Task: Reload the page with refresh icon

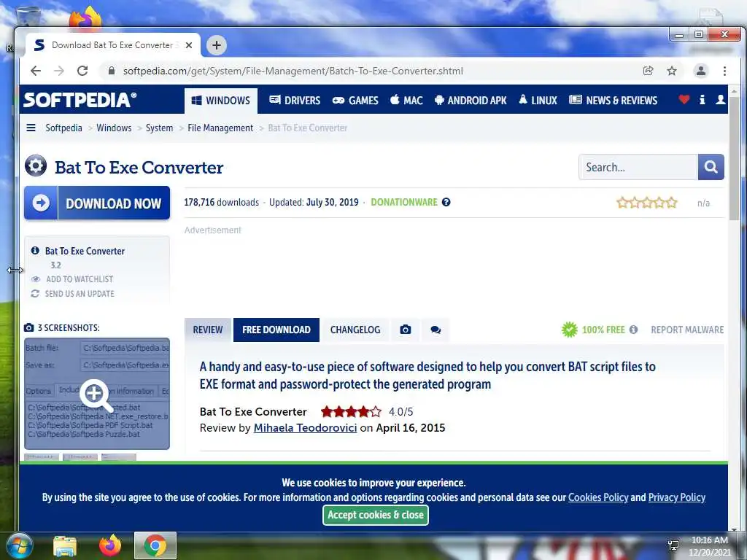Action: click(x=82, y=71)
